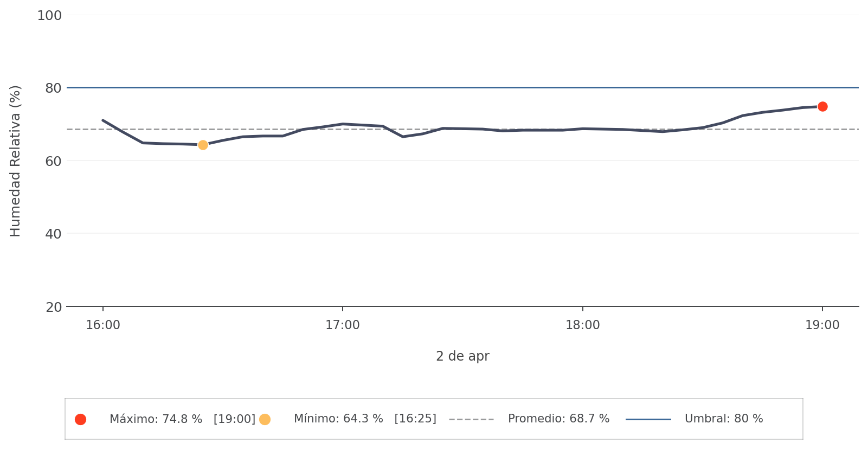The height and width of the screenshot is (449, 868).
Task: Click the red dot in the legend
Action: (80, 419)
